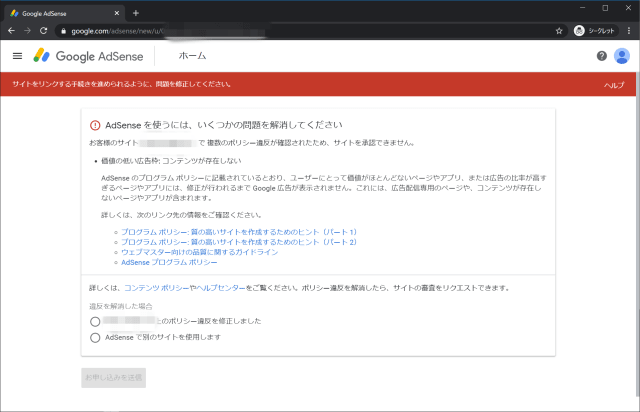Click the site lock icon in address bar

pos(63,31)
